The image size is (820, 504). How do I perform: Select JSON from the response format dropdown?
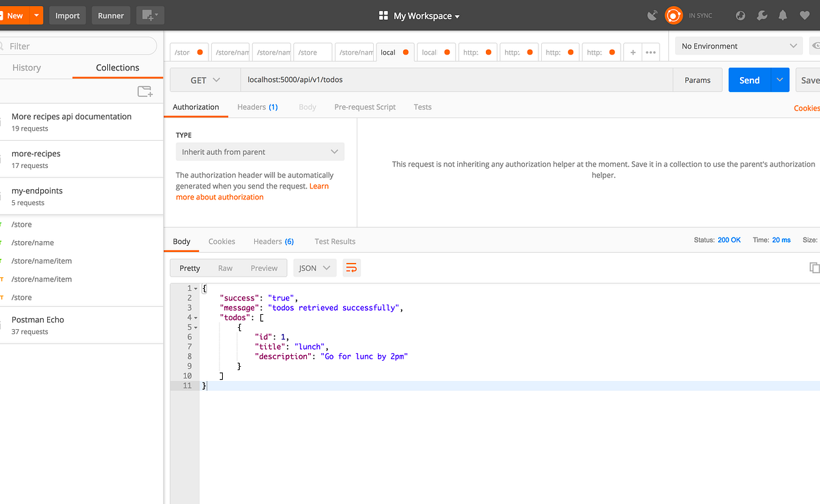(314, 268)
